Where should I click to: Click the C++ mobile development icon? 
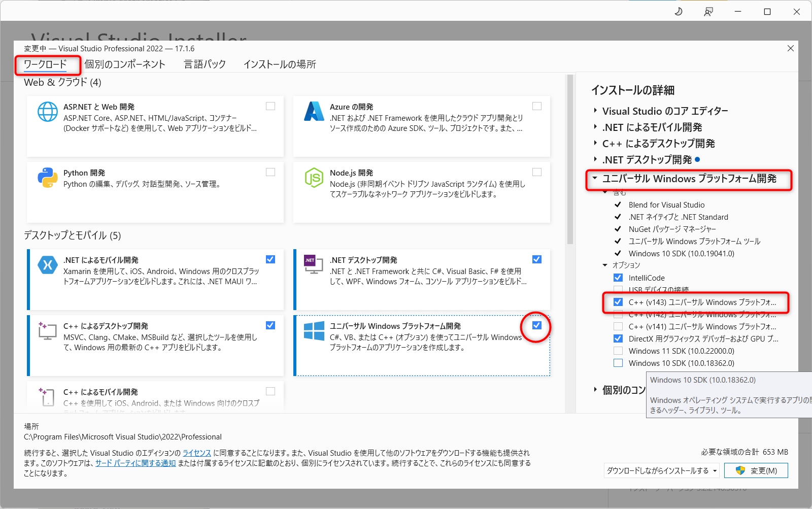(47, 396)
